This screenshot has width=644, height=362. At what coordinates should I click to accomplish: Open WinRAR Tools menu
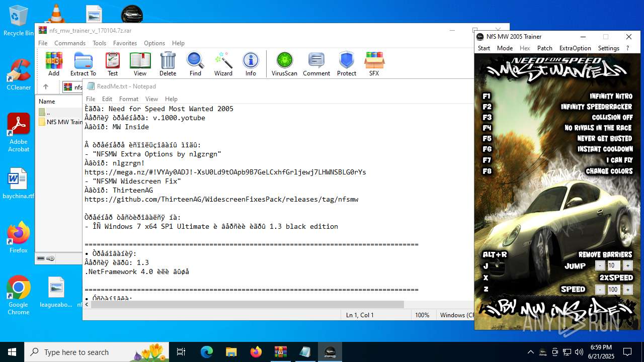tap(99, 43)
